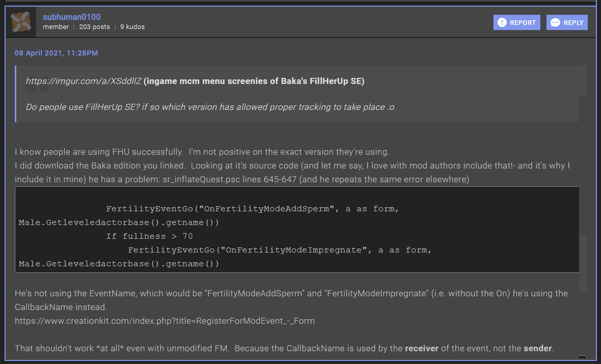
Task: Click the 'member' rank label
Action: (56, 27)
